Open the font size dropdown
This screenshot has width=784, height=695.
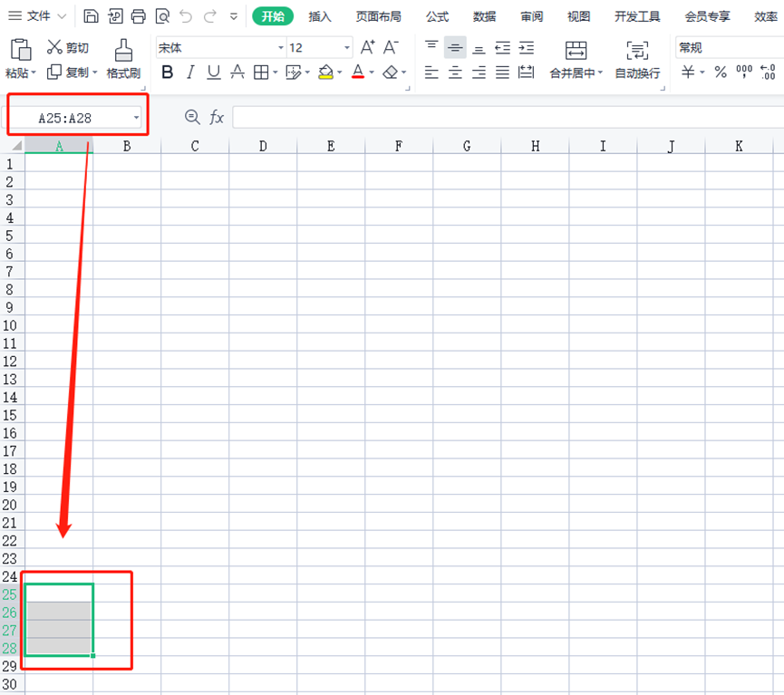[x=347, y=48]
